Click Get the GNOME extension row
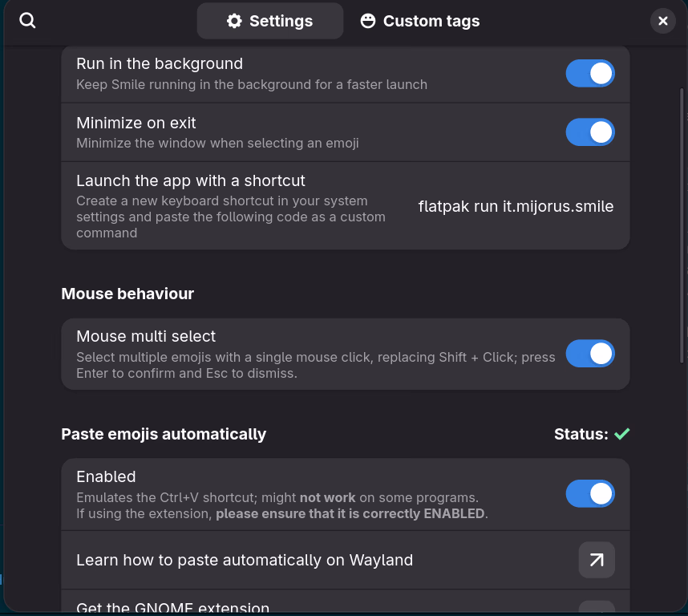 click(172, 607)
